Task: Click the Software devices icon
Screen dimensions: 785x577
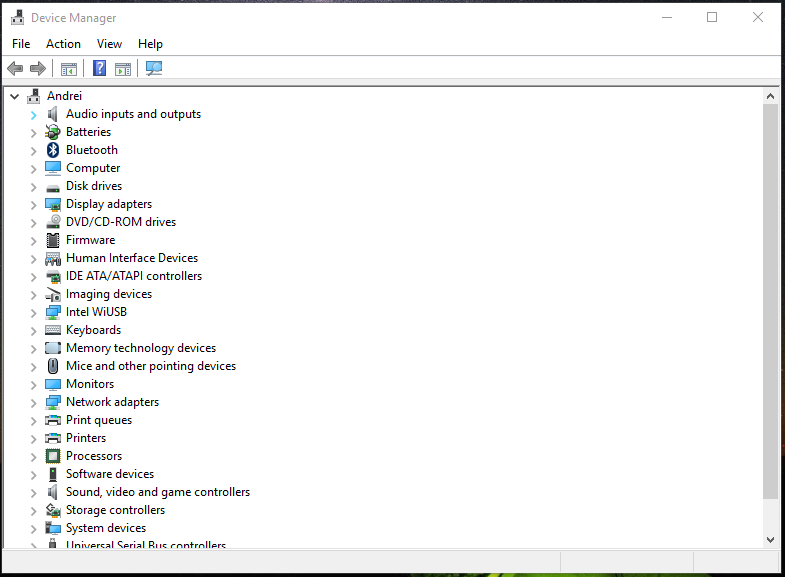Action: pyautogui.click(x=53, y=474)
